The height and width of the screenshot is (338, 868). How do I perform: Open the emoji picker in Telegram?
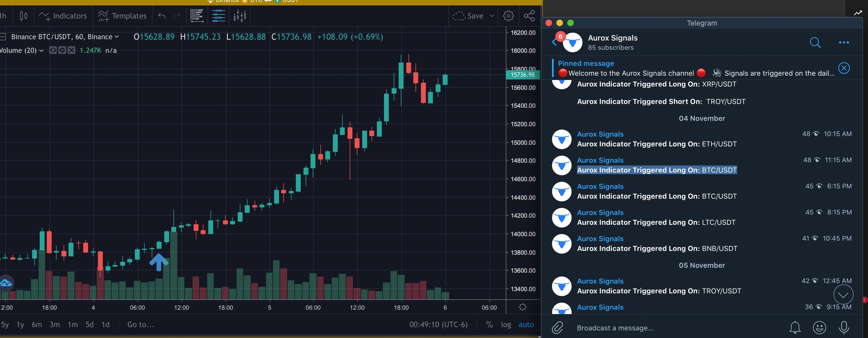(819, 327)
